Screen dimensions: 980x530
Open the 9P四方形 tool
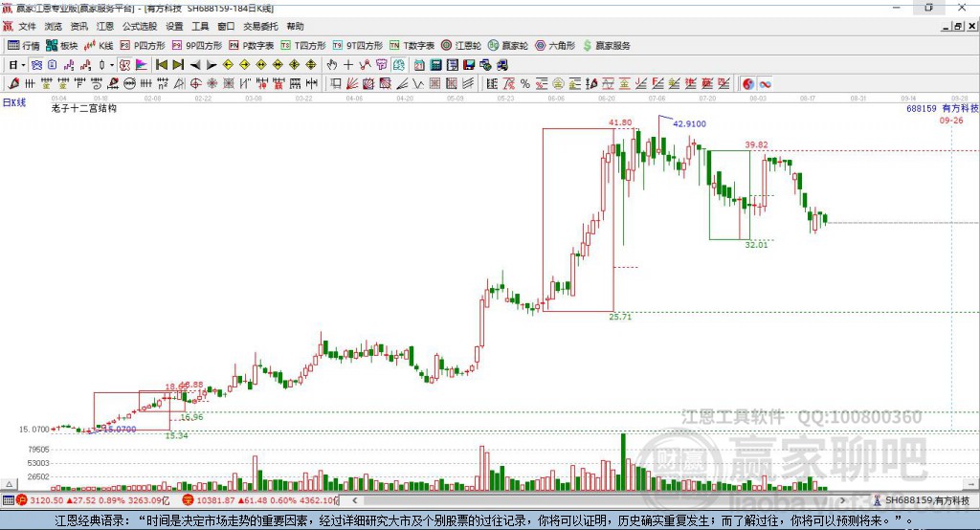tap(197, 46)
